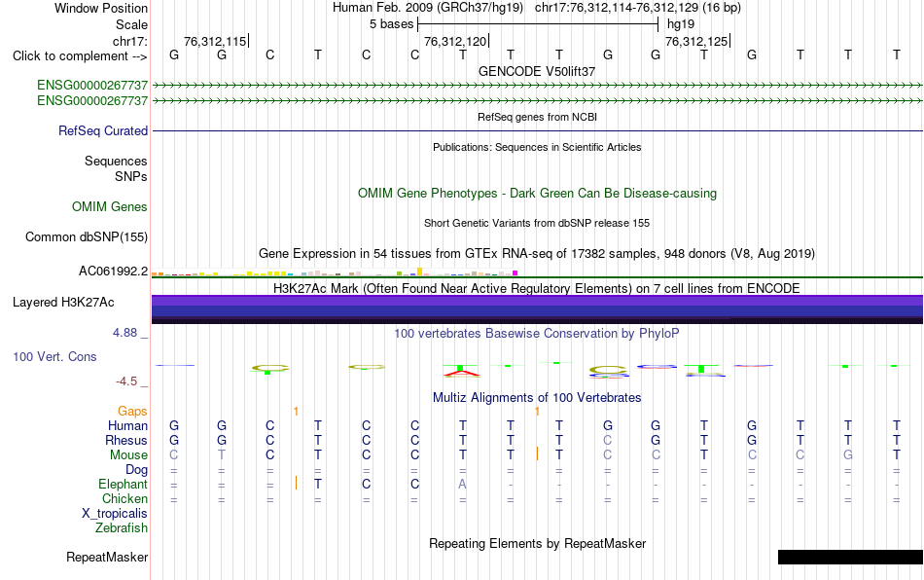Viewport: 924px width, 580px height.
Task: Click the Scale row label
Action: pyautogui.click(x=131, y=24)
